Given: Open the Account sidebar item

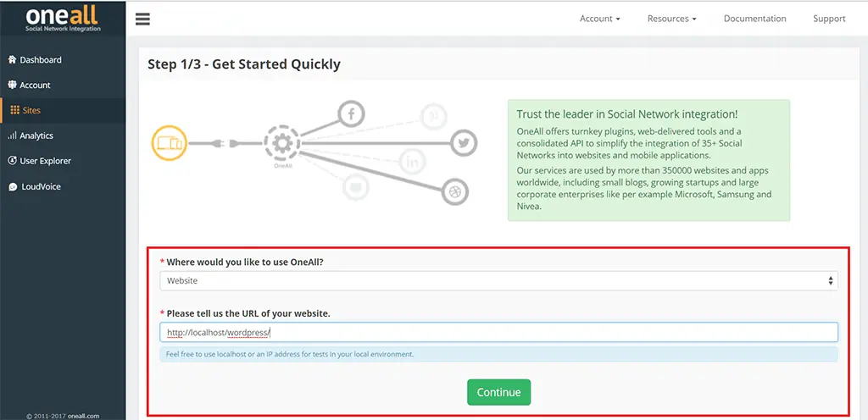Looking at the screenshot, I should point(63,86).
